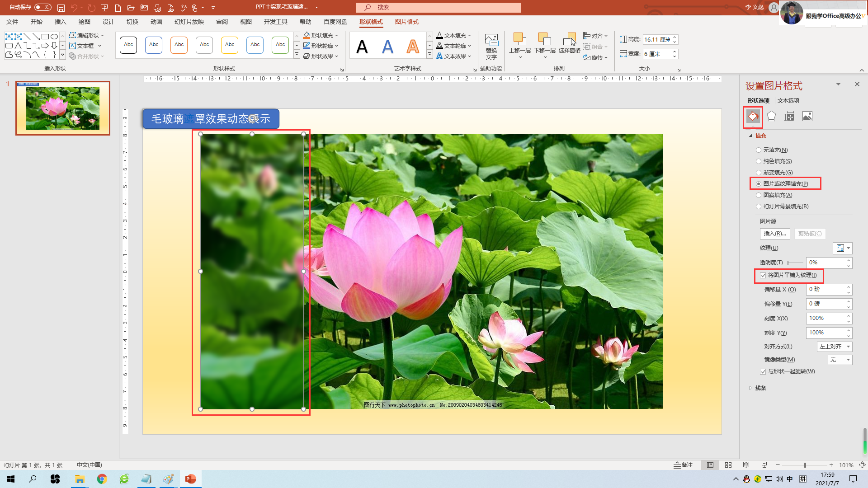Uncheck the 将图片平铺为纹理 checkbox

coord(763,275)
